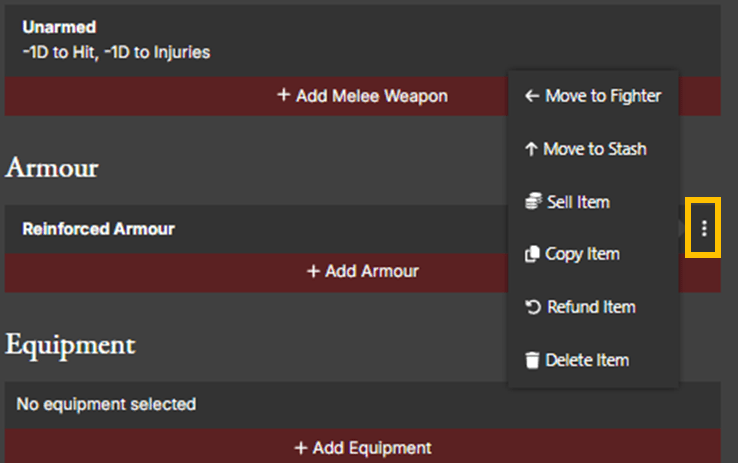
Task: Select the Reinforced Armour item row
Action: [x=99, y=229]
